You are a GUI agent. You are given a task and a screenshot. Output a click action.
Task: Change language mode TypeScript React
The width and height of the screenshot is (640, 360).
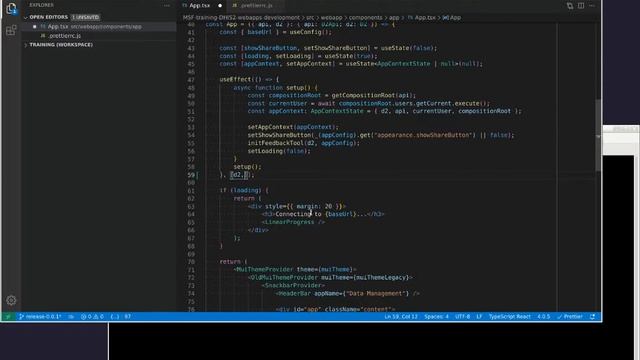click(509, 317)
